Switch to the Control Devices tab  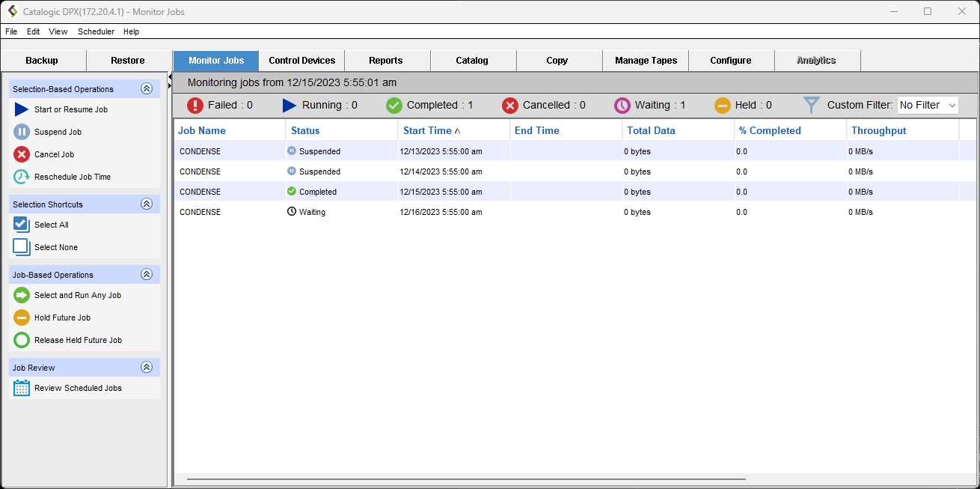click(301, 61)
